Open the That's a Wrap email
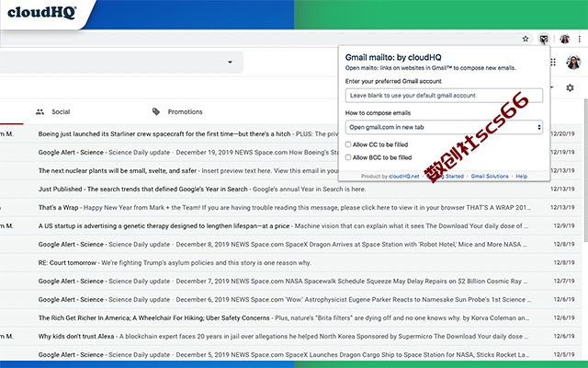This screenshot has width=588, height=368. (x=290, y=208)
